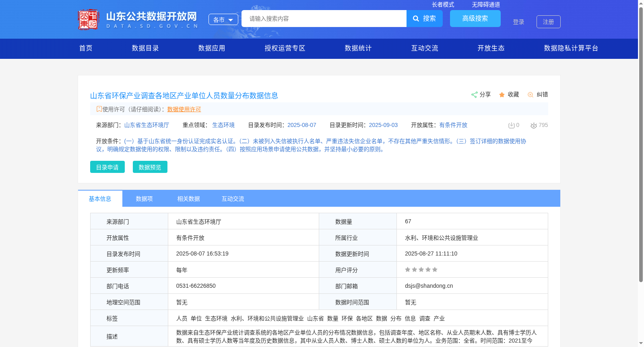Click the dataset title link
The image size is (644, 347).
184,96
